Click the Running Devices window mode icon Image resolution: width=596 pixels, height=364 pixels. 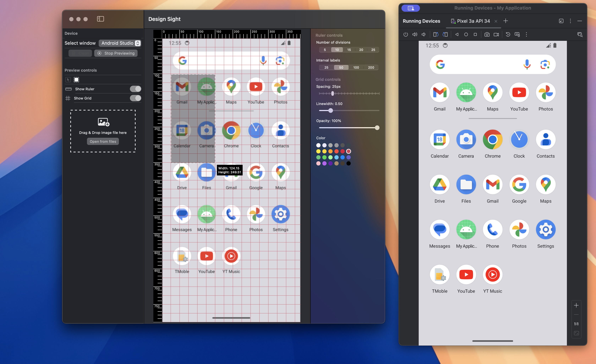click(x=561, y=21)
